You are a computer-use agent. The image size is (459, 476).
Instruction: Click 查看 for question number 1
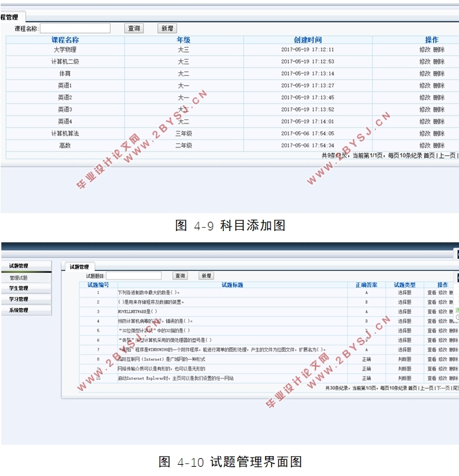(x=432, y=293)
